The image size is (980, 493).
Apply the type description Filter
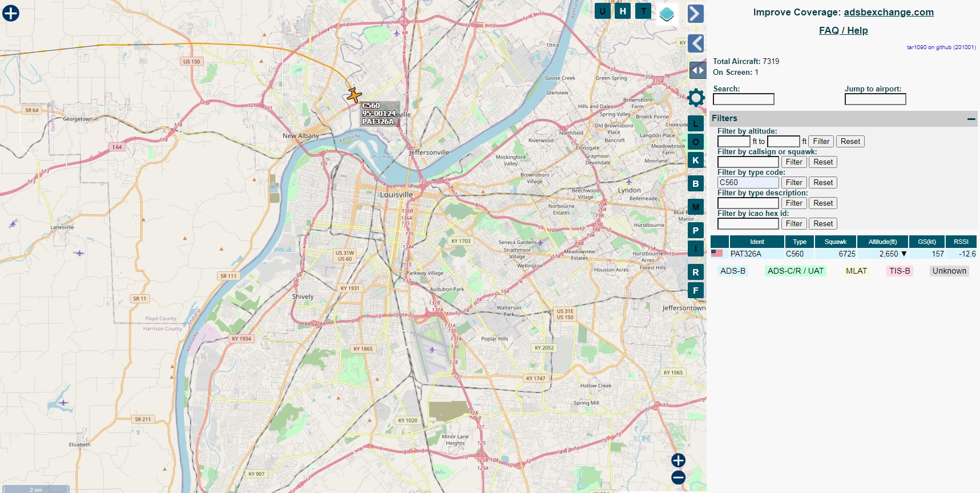pos(794,203)
